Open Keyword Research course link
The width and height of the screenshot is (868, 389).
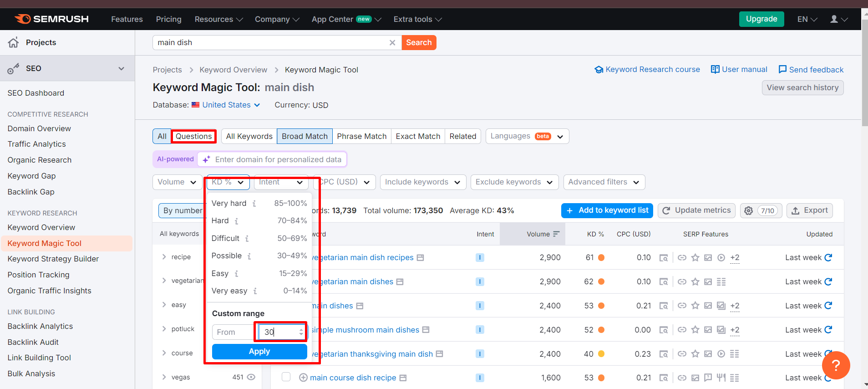tap(647, 69)
